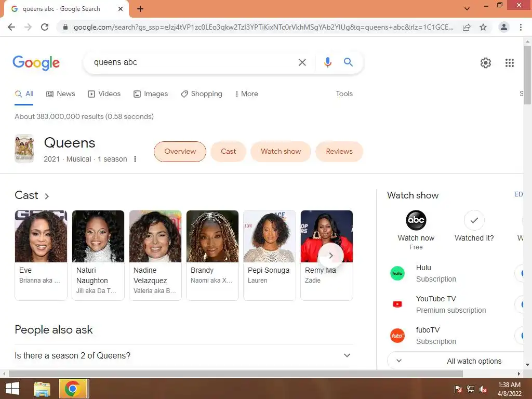Open File Explorer from taskbar
This screenshot has width=532, height=399.
(x=42, y=389)
